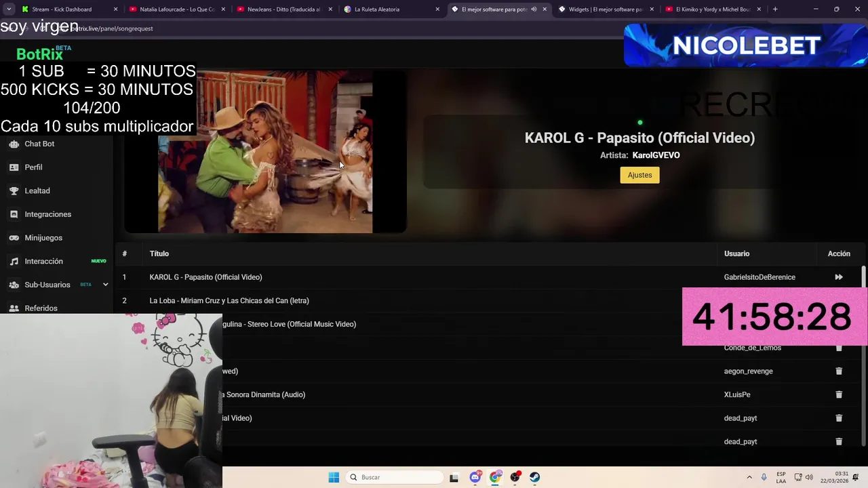
Task: Switch to Widgets tab
Action: tap(606, 9)
